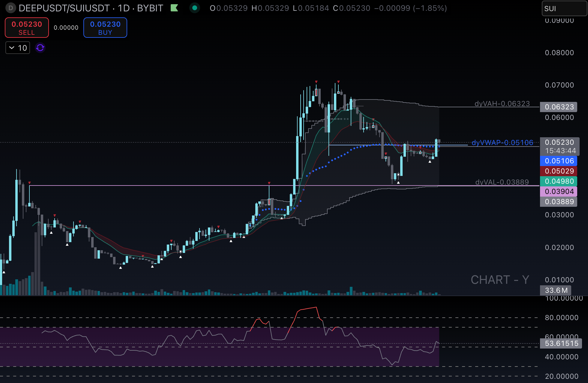The height and width of the screenshot is (383, 588).
Task: Select the blue 0.05106 price axis tag
Action: 559,161
